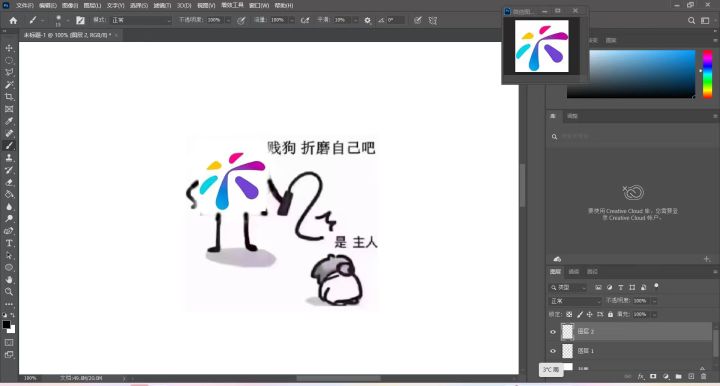Click the Home icon in options bar

click(13, 20)
